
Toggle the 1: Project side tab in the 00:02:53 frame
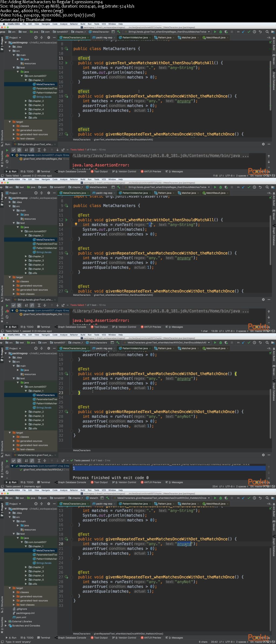pos(2,354)
